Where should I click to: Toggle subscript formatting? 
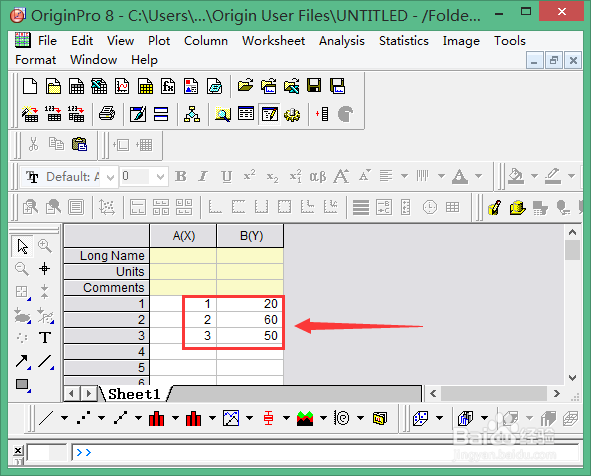273,176
